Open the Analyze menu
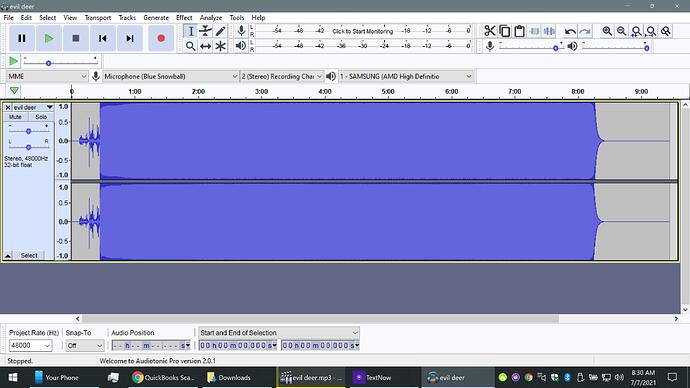This screenshot has height=388, width=690. point(211,18)
